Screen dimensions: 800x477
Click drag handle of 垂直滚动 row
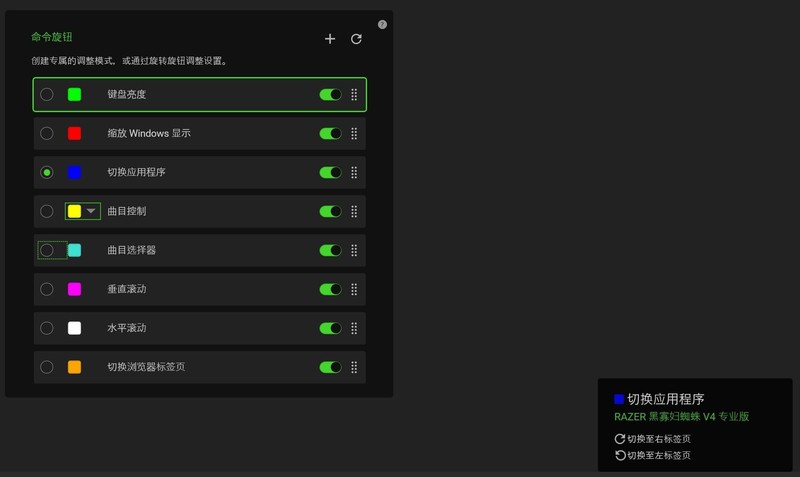pyautogui.click(x=354, y=289)
